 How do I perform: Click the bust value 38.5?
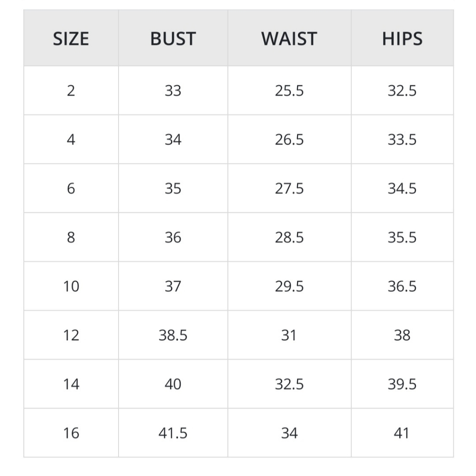pos(173,336)
